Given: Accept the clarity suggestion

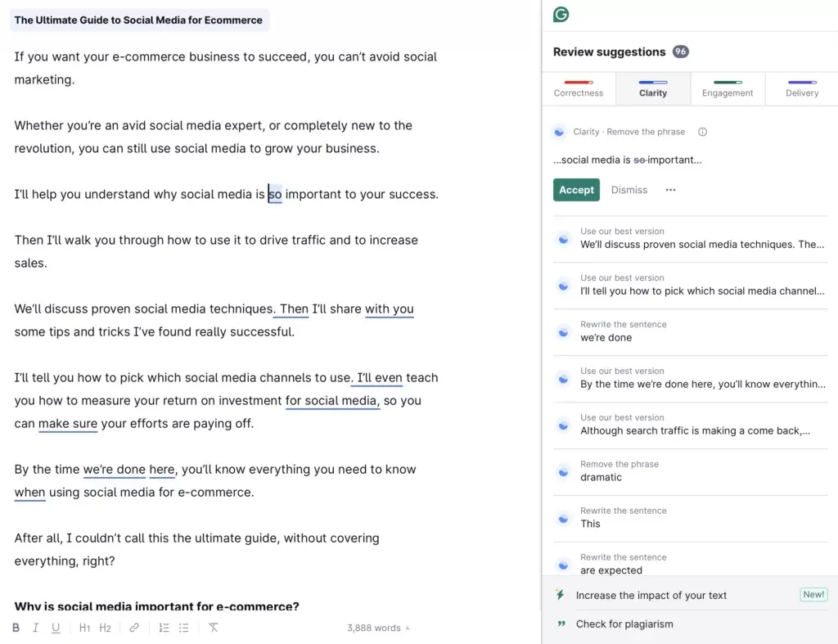Looking at the screenshot, I should (x=576, y=190).
